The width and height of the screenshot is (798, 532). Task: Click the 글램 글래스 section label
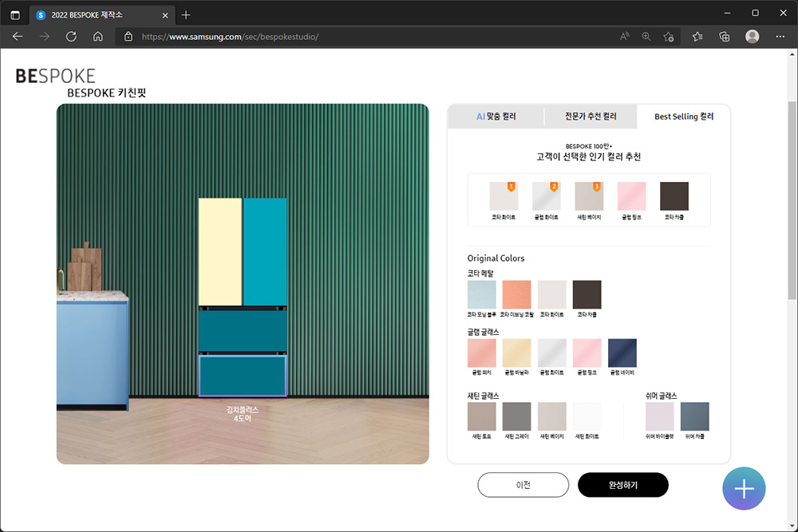pyautogui.click(x=483, y=332)
